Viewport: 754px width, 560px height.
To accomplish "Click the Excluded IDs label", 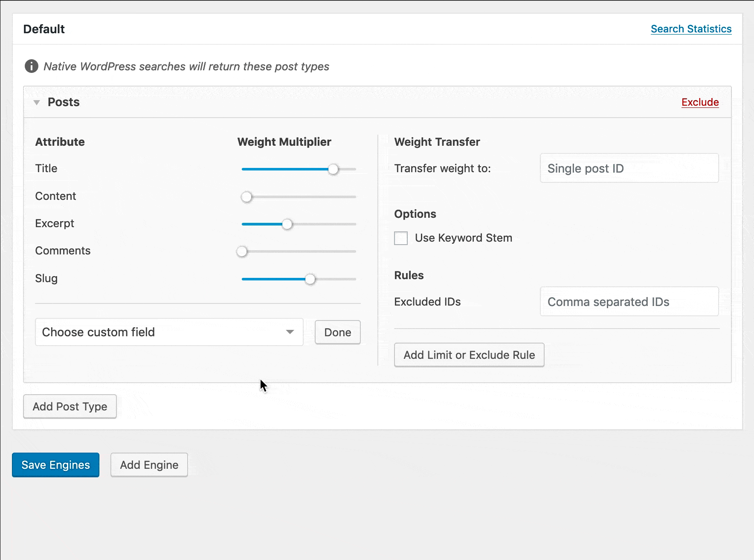I will pyautogui.click(x=427, y=302).
